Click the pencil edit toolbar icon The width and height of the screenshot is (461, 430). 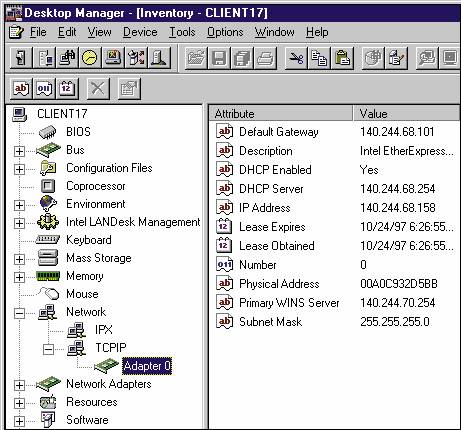[x=396, y=58]
